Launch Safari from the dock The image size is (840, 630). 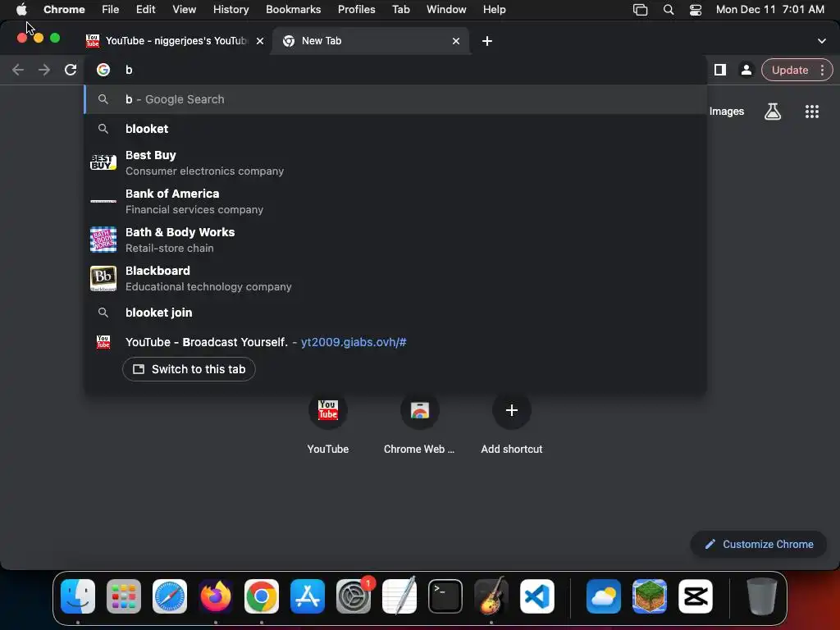[170, 596]
